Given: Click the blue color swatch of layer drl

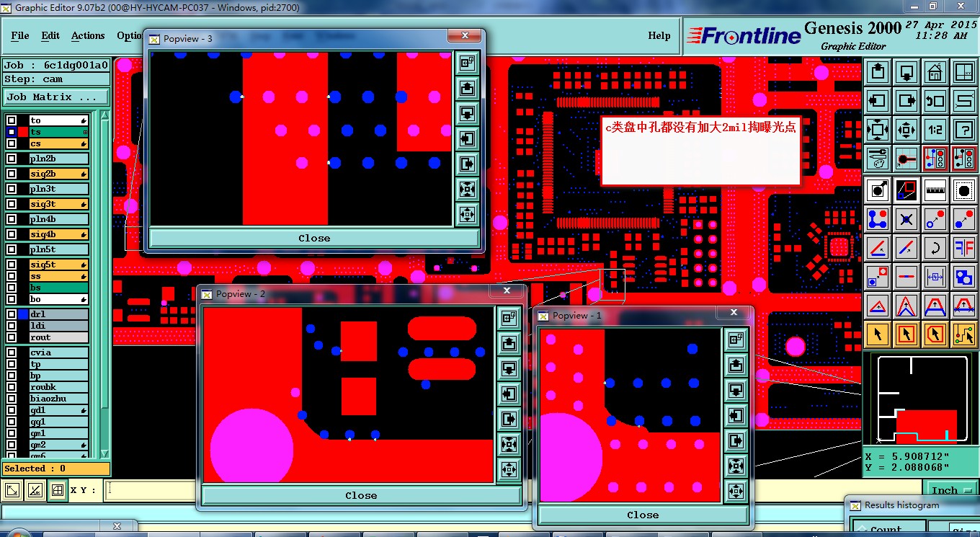Looking at the screenshot, I should coord(23,314).
